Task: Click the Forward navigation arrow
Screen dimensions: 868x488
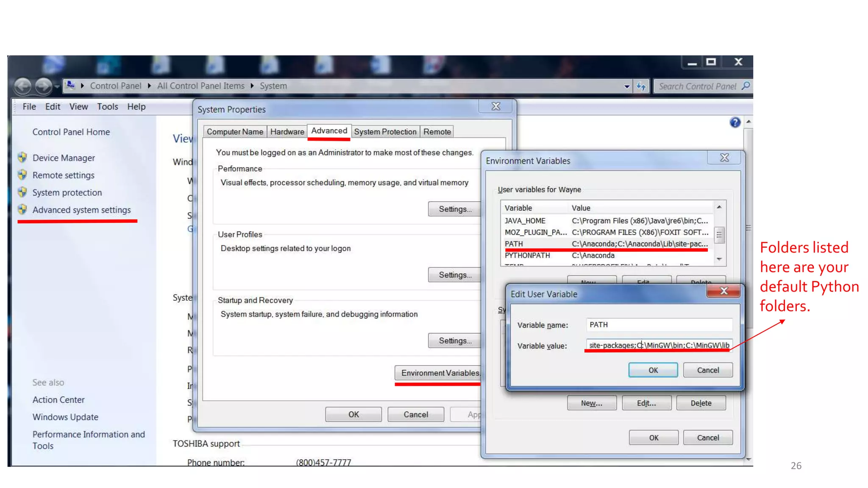Action: [x=43, y=86]
